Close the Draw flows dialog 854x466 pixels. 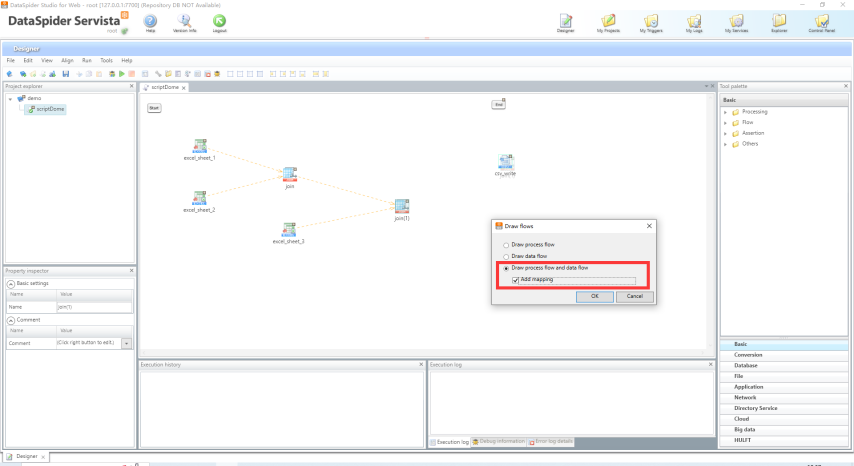coord(649,226)
